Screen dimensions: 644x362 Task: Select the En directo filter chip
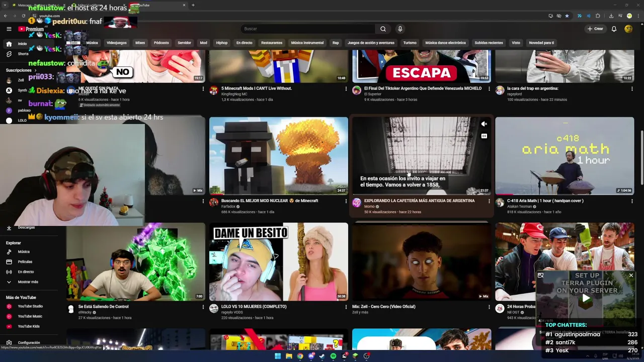coord(244,43)
